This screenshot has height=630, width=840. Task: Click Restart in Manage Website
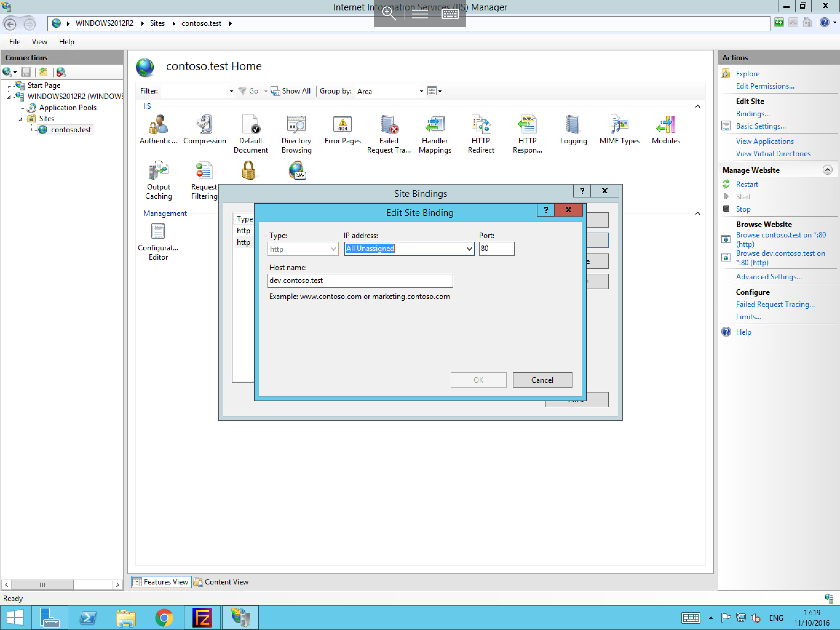point(747,184)
